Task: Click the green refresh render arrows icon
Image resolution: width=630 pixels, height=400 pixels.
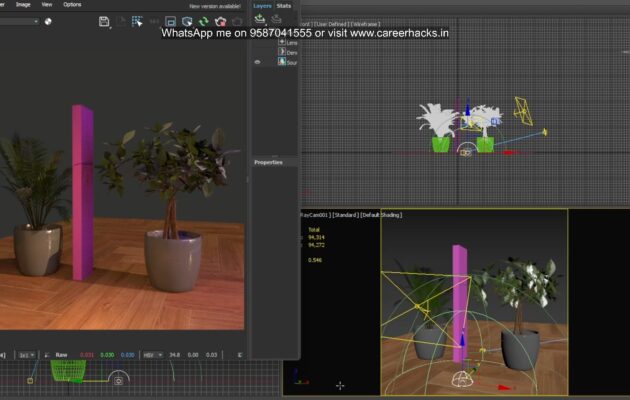Action: [204, 21]
